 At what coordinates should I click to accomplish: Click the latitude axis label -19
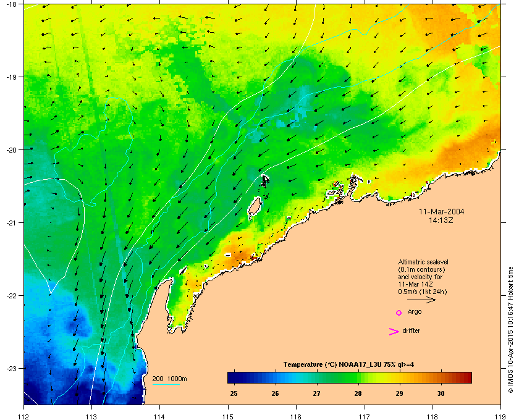click(12, 77)
